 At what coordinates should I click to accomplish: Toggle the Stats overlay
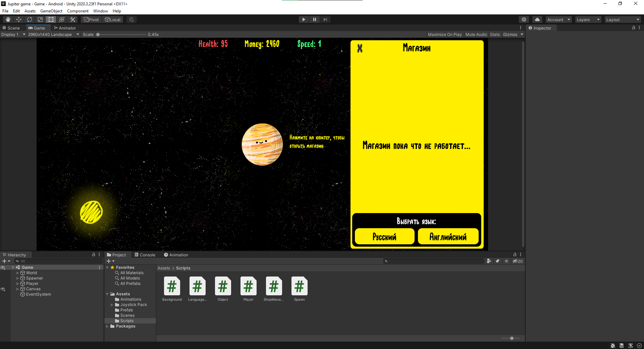(x=495, y=35)
